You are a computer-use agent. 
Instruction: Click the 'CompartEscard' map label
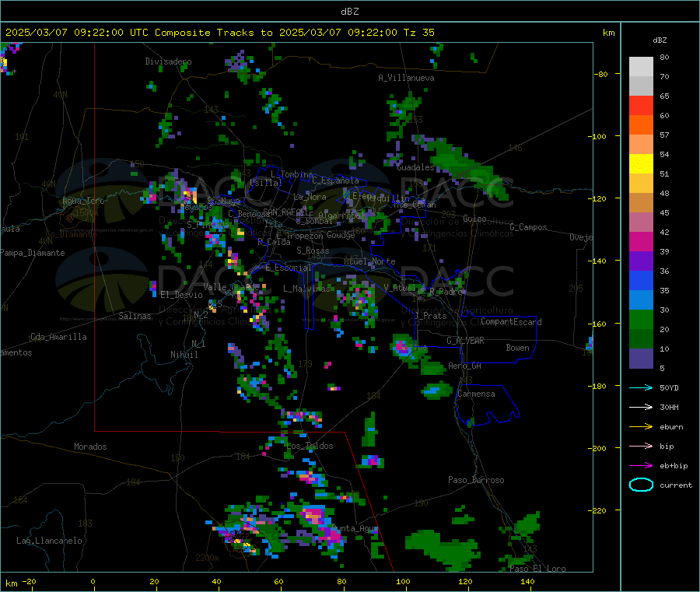(x=511, y=322)
